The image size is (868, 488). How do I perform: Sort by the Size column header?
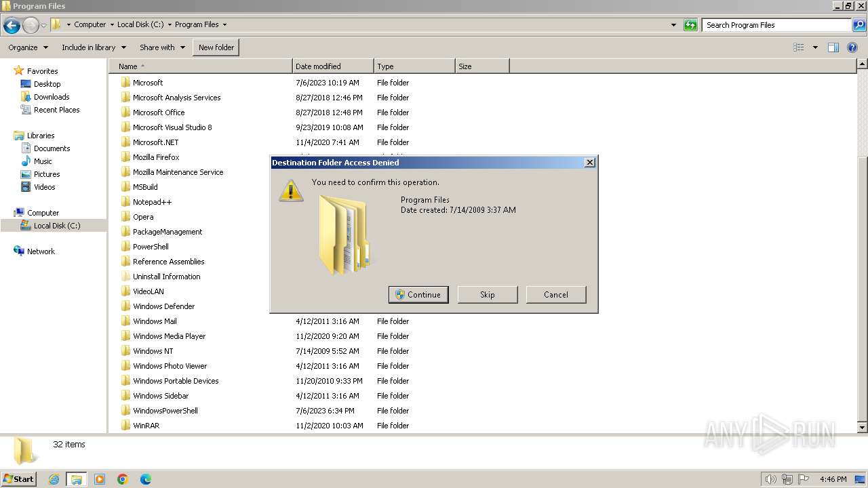coord(482,66)
